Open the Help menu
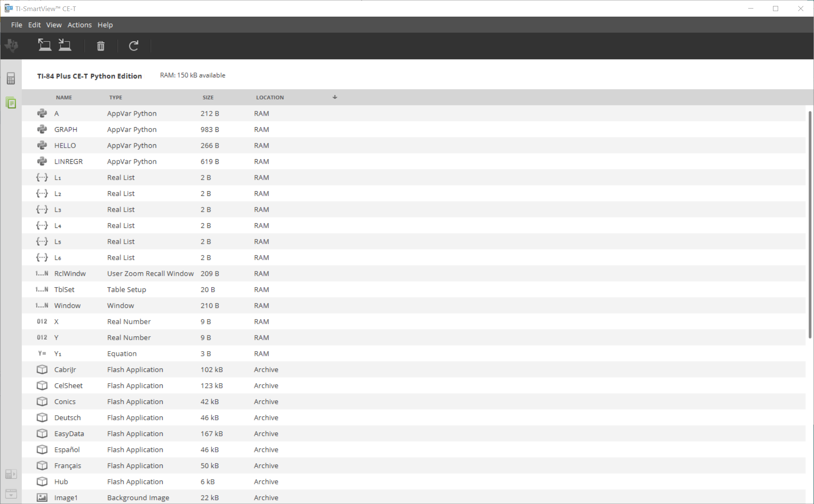This screenshot has height=504, width=814. 105,25
